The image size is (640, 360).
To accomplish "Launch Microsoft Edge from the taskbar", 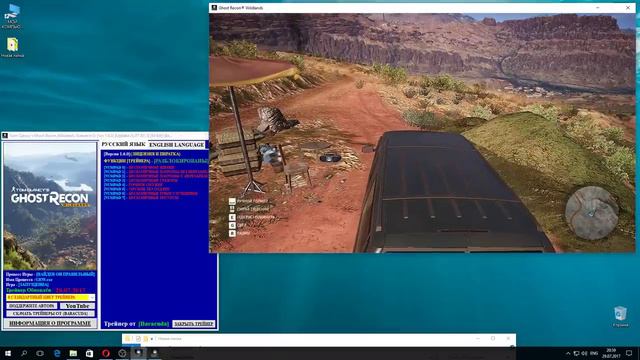I will [x=57, y=353].
